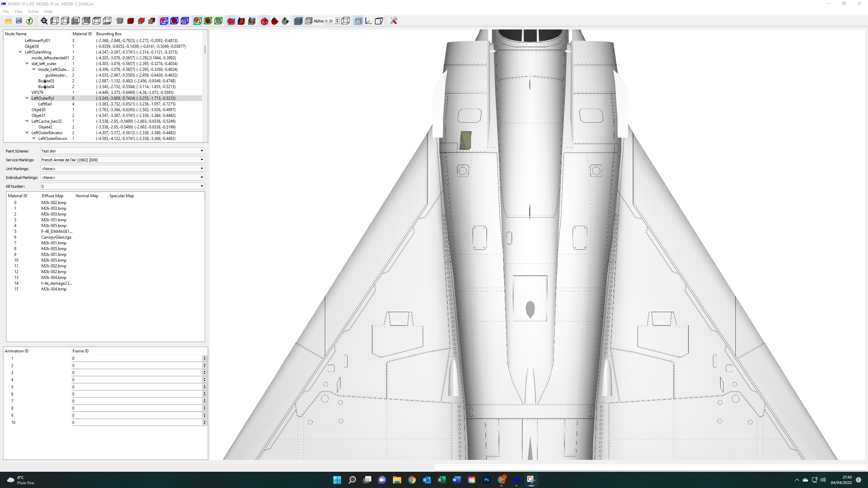Select the solid red cube icon
Image resolution: width=868 pixels, height=488 pixels.
click(x=131, y=21)
